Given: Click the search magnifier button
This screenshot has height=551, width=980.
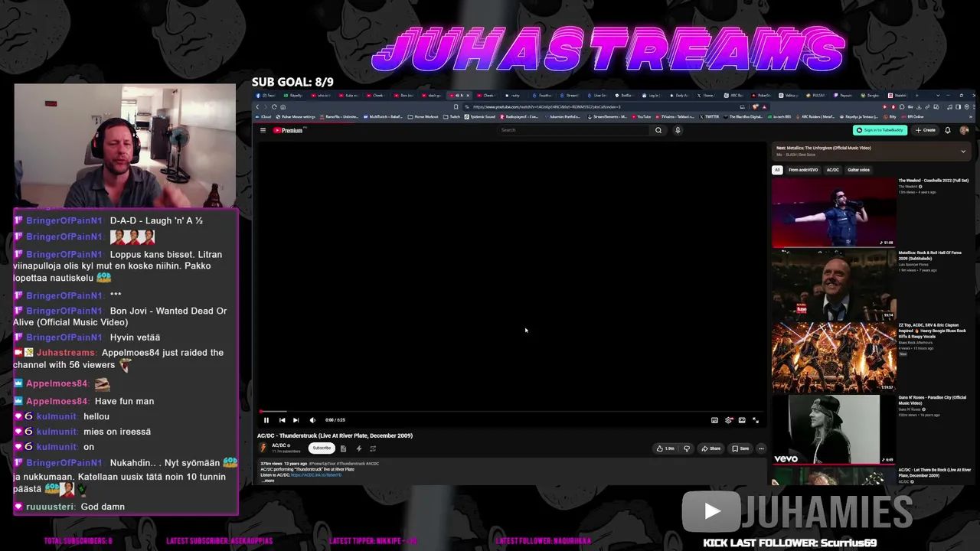Looking at the screenshot, I should 658,130.
